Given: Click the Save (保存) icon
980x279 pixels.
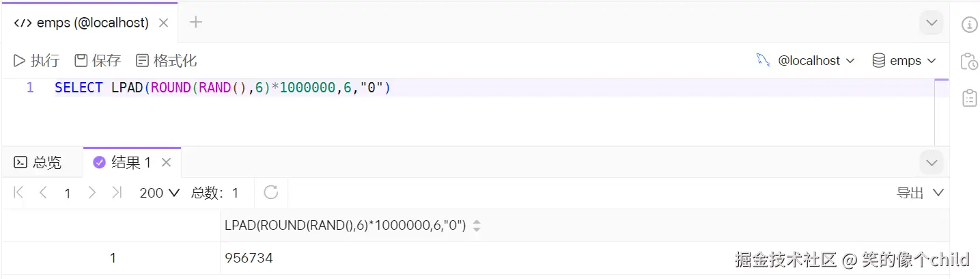Looking at the screenshot, I should [x=81, y=61].
